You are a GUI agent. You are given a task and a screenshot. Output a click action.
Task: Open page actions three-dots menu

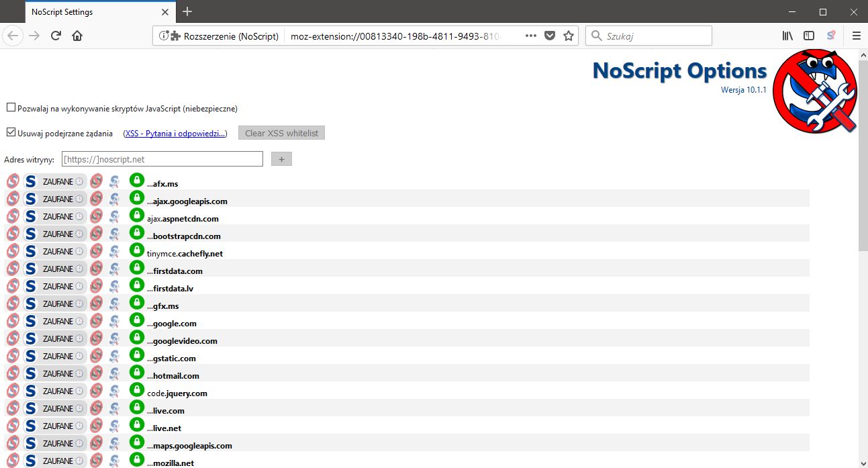coord(531,36)
